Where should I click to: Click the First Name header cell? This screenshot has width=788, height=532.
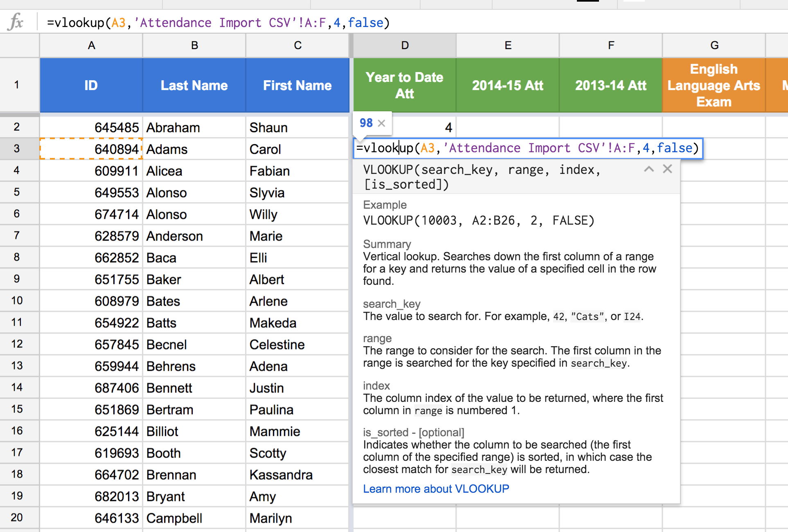tap(297, 85)
